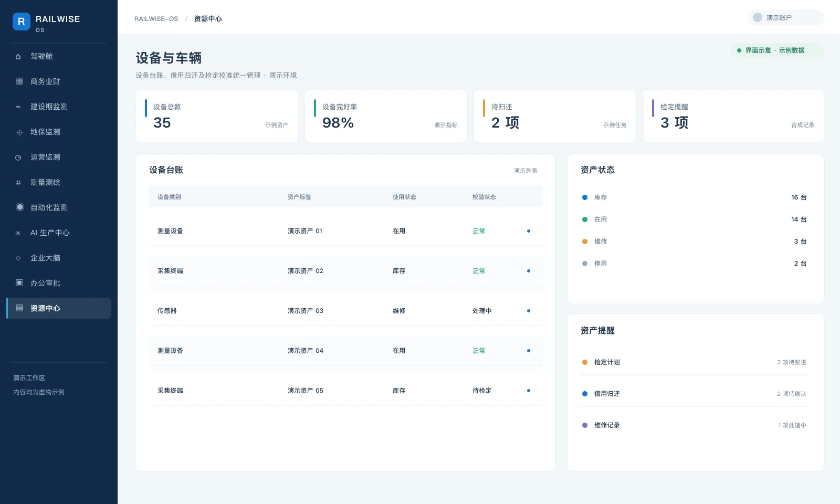Click the RAILWISE logo icon
Viewport: 840px width, 504px height.
(22, 22)
